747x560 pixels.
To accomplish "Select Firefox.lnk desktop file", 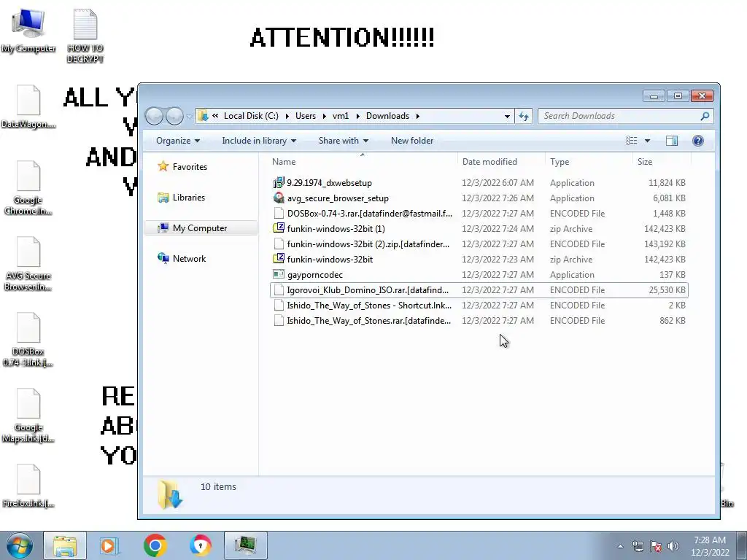I will (28, 486).
